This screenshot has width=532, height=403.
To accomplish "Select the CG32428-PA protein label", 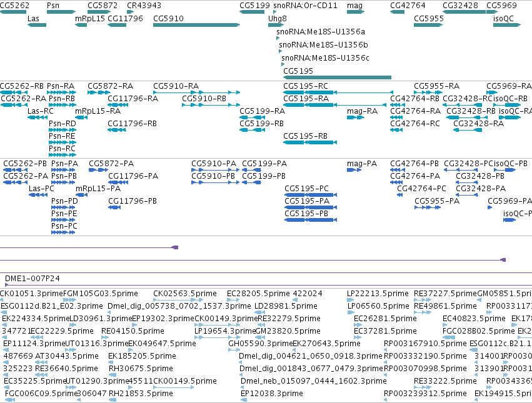I will (x=481, y=189).
